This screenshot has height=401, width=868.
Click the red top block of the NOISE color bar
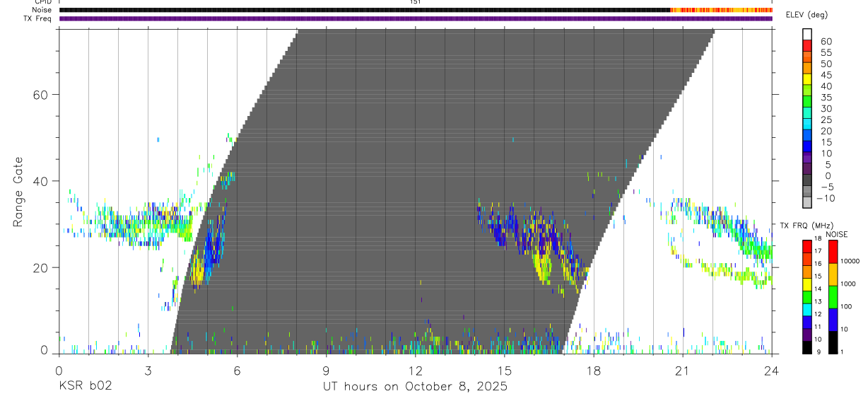point(833,251)
